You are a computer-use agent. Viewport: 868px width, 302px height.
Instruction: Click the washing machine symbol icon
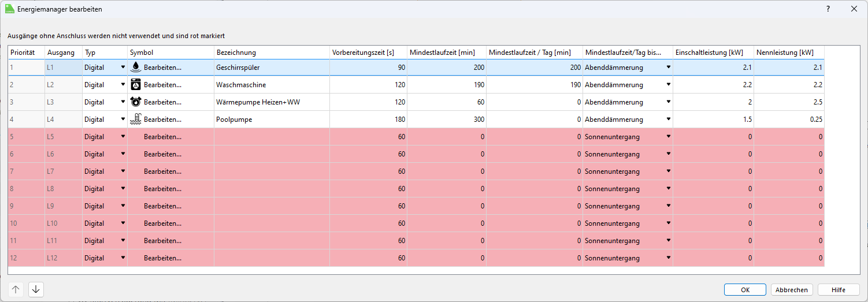136,84
